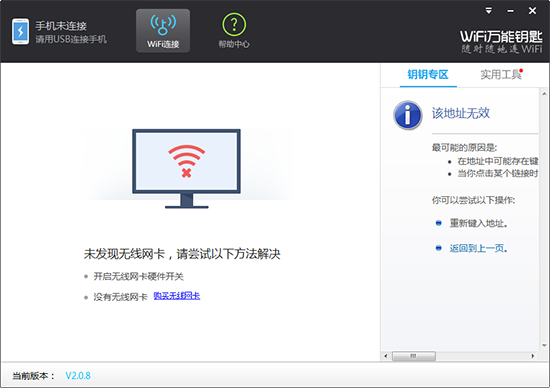Click the 该地址无效 heading
Viewport: 550px width, 388px height.
click(x=461, y=113)
